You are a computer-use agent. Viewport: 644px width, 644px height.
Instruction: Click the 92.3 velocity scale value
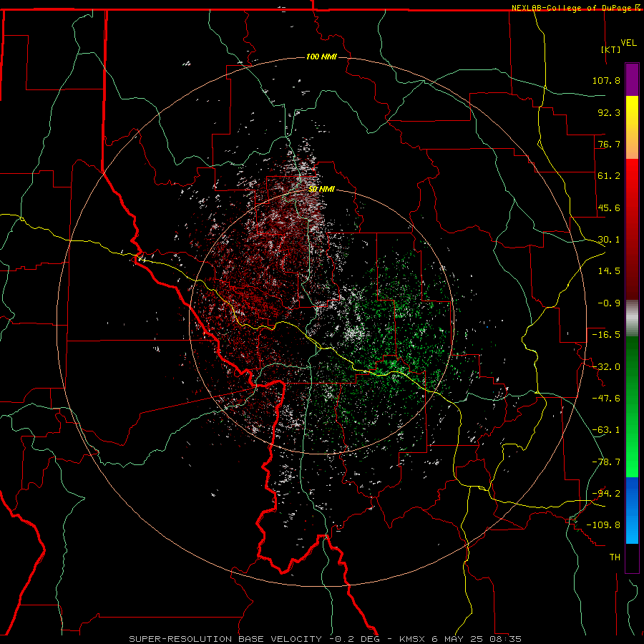coord(609,112)
